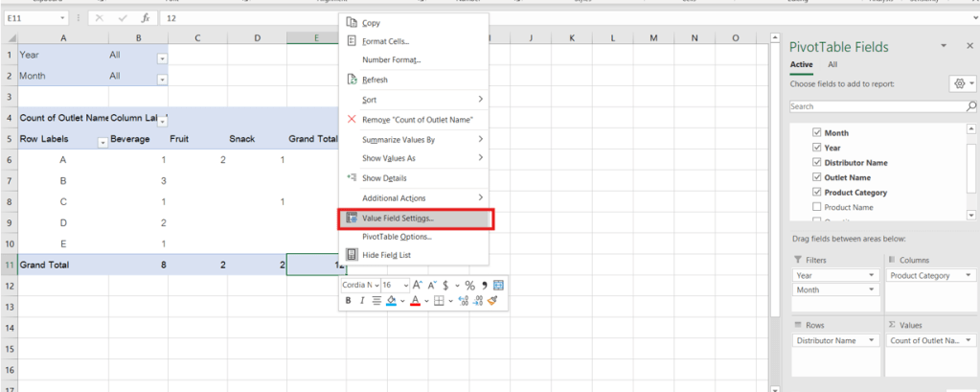Click the Comma Style icon

485,285
